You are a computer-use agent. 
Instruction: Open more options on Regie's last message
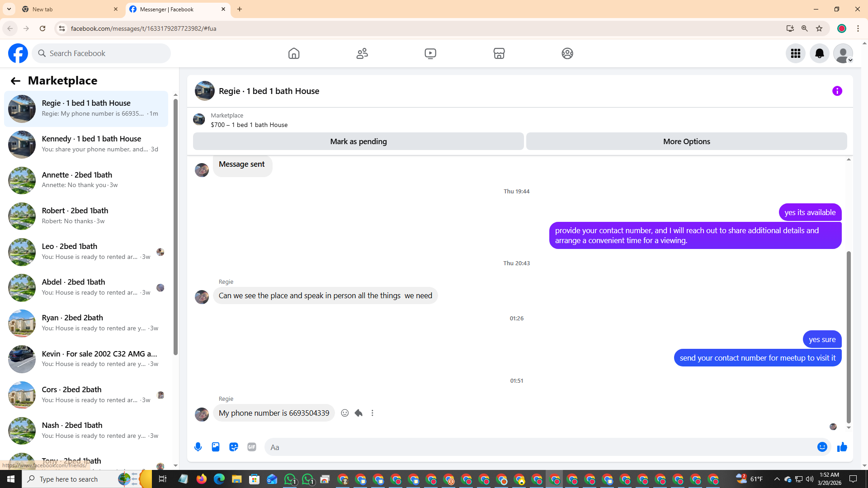click(x=373, y=413)
